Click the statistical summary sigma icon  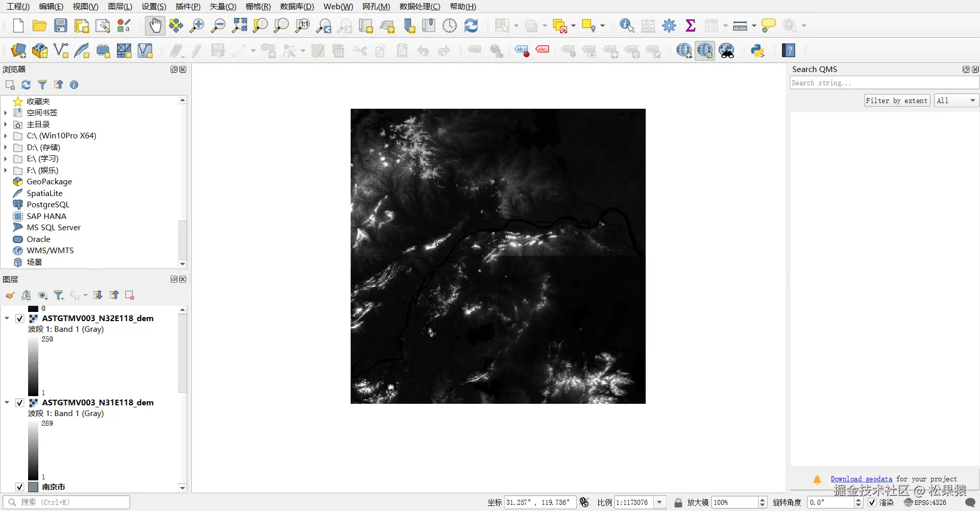pyautogui.click(x=690, y=26)
